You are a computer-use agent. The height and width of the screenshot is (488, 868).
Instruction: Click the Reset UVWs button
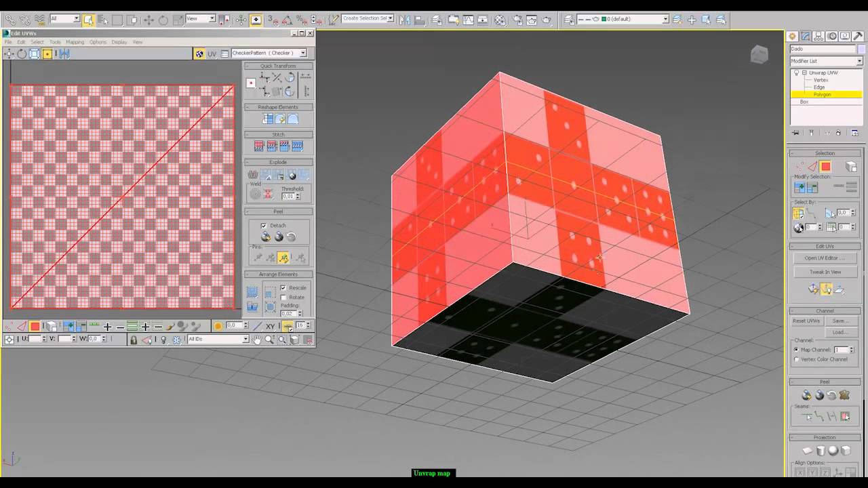[x=807, y=321]
